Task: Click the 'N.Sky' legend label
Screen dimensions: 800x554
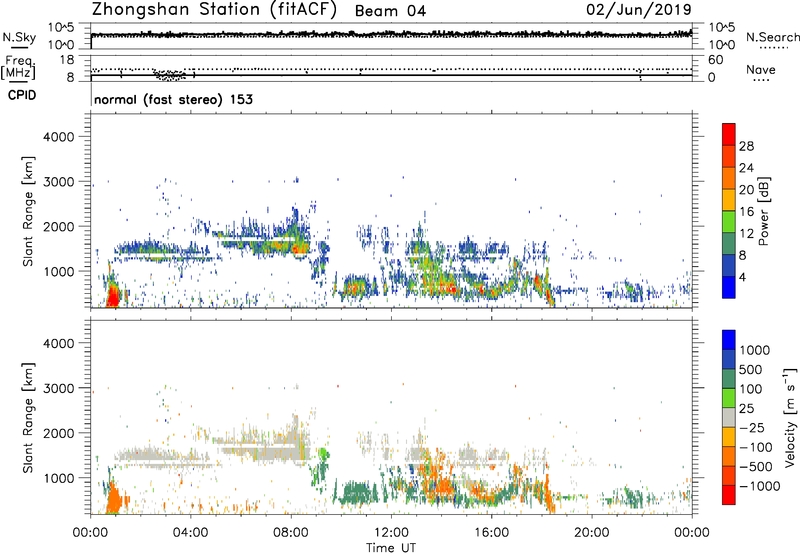Action: pos(19,37)
